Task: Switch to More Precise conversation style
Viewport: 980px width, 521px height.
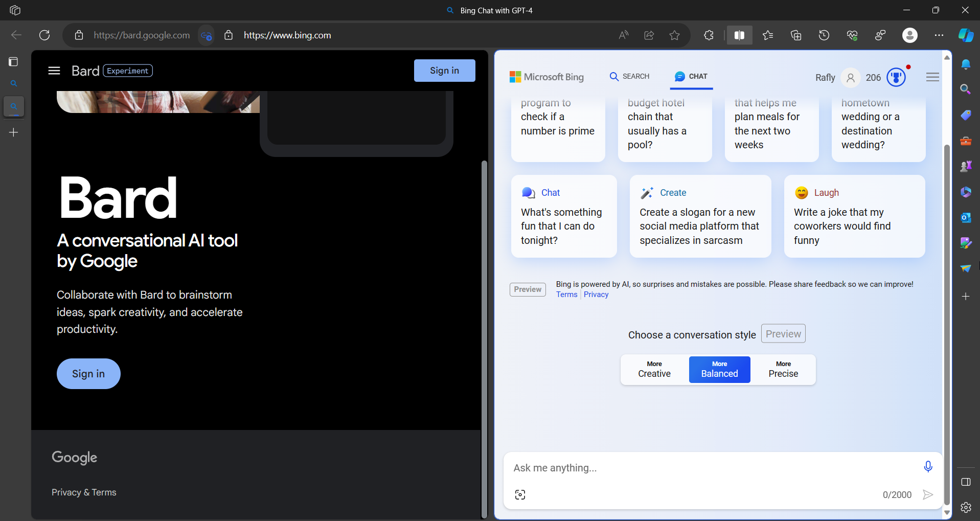Action: [x=783, y=369]
